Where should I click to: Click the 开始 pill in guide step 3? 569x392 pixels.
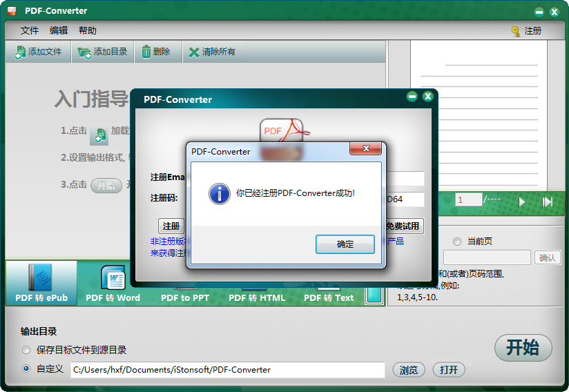click(106, 186)
